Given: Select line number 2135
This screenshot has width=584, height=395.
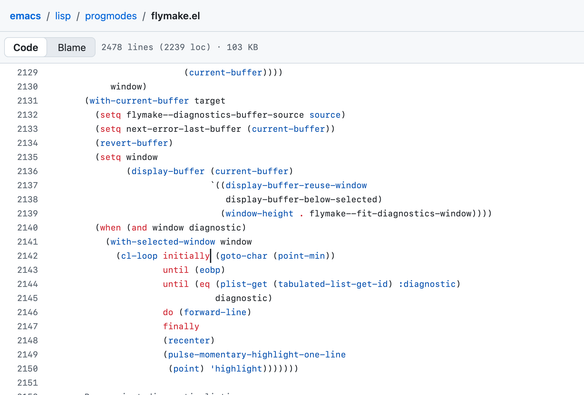Looking at the screenshot, I should click(28, 157).
